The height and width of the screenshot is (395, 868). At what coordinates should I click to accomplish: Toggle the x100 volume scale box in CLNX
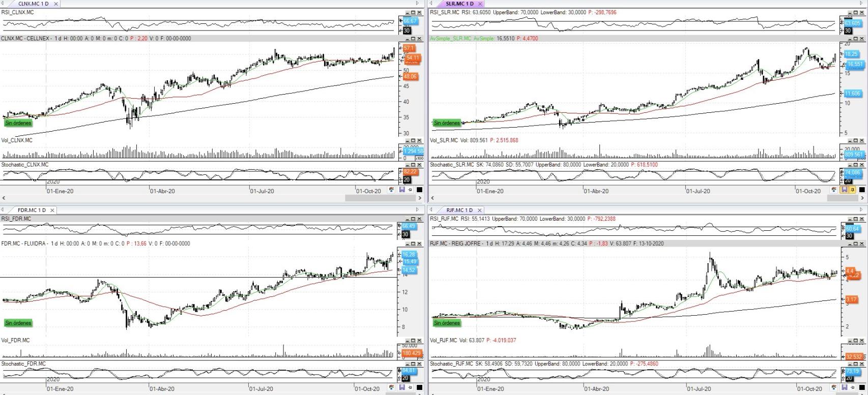tap(419, 158)
